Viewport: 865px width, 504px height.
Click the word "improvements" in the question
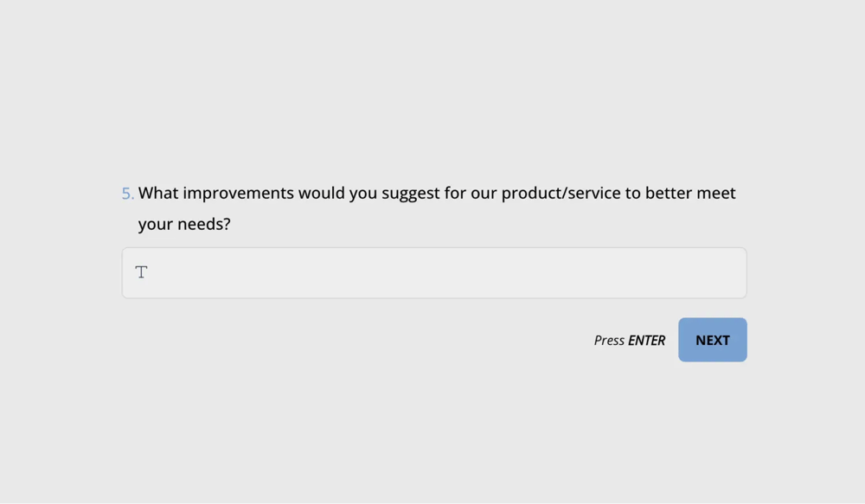pos(238,194)
